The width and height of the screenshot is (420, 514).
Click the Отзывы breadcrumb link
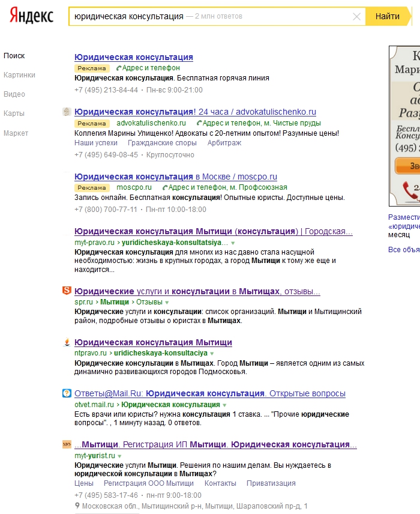tap(149, 302)
